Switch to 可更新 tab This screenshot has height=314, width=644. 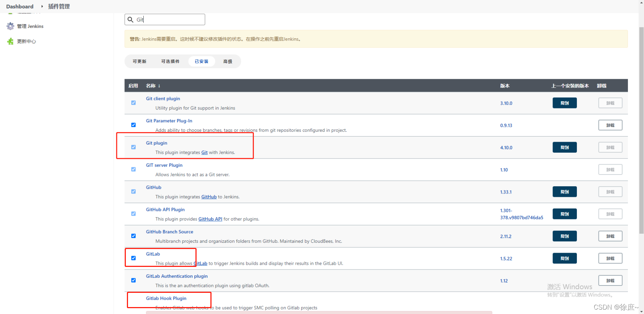[139, 61]
